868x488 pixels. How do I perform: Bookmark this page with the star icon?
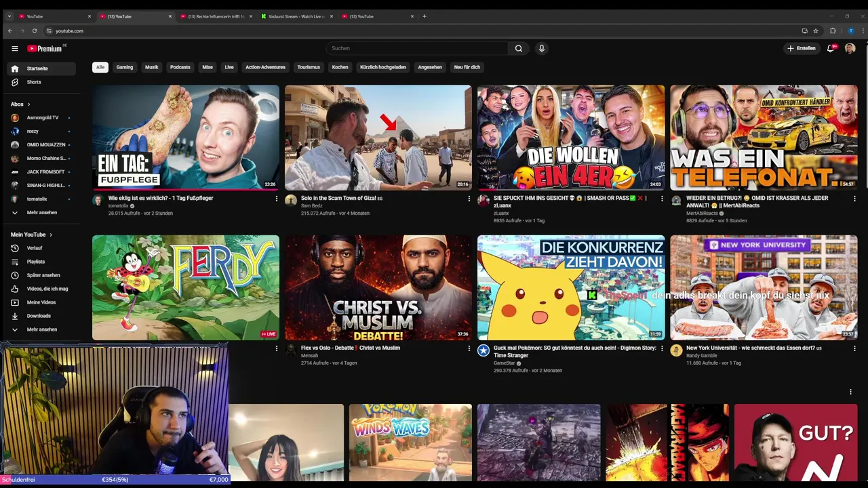click(816, 30)
